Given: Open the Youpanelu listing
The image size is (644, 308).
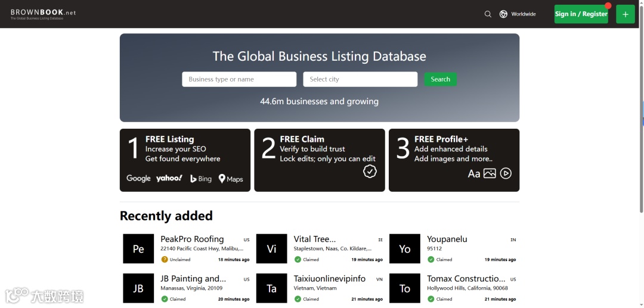Looking at the screenshot, I should [447, 239].
